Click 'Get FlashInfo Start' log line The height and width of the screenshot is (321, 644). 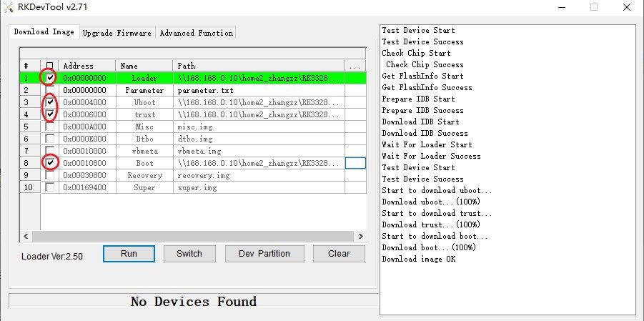tap(422, 76)
